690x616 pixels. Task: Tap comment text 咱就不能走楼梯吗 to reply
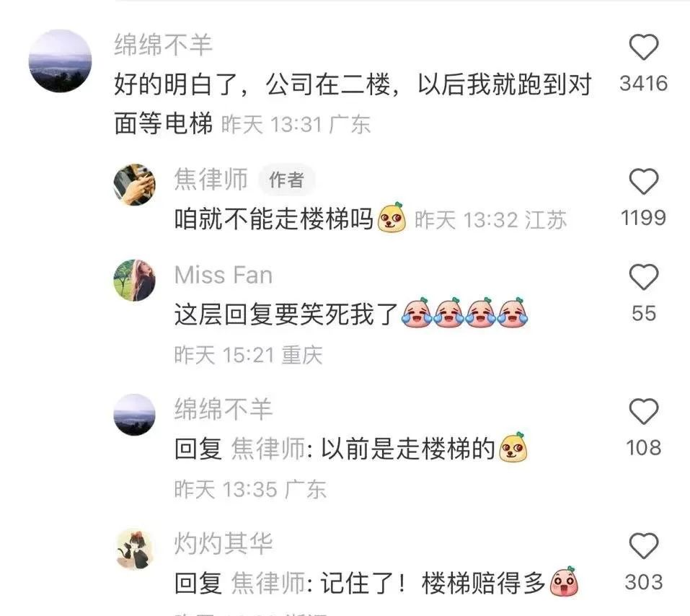point(274,219)
